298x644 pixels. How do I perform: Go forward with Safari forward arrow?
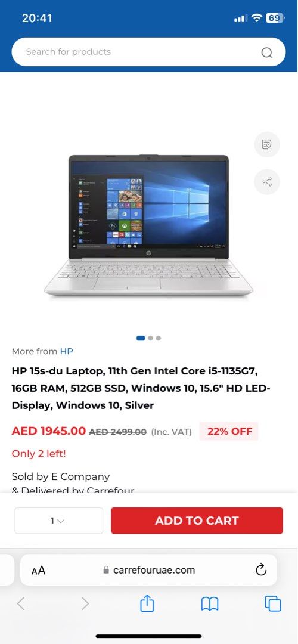click(x=85, y=603)
